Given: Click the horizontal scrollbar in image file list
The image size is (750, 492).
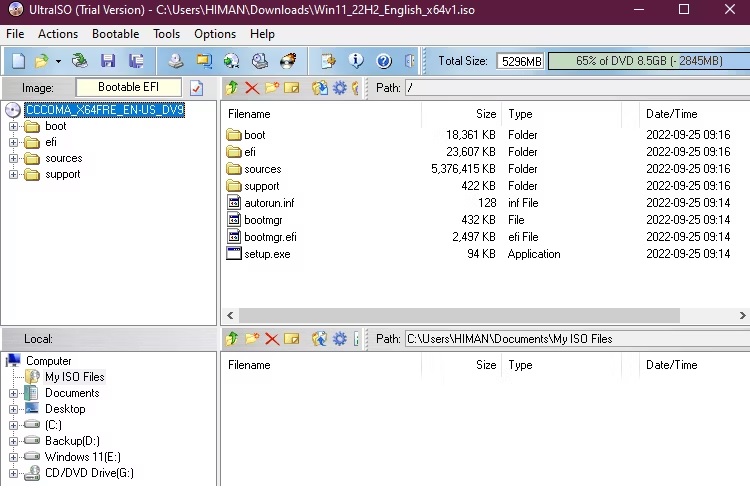Looking at the screenshot, I should (x=459, y=316).
